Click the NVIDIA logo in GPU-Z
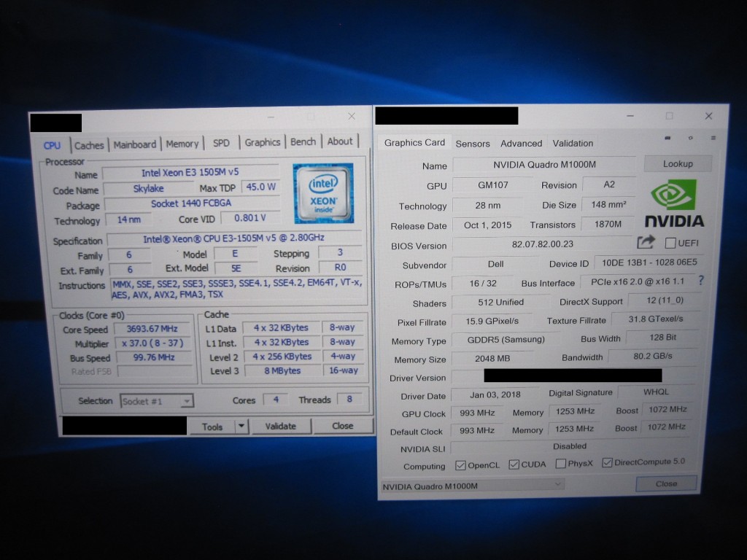The height and width of the screenshot is (560, 747). [674, 203]
